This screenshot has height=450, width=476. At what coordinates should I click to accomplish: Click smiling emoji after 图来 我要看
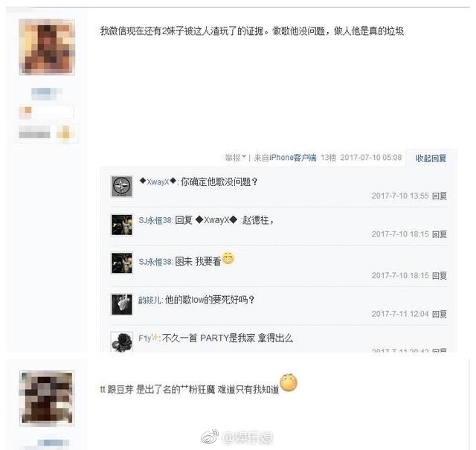(228, 258)
